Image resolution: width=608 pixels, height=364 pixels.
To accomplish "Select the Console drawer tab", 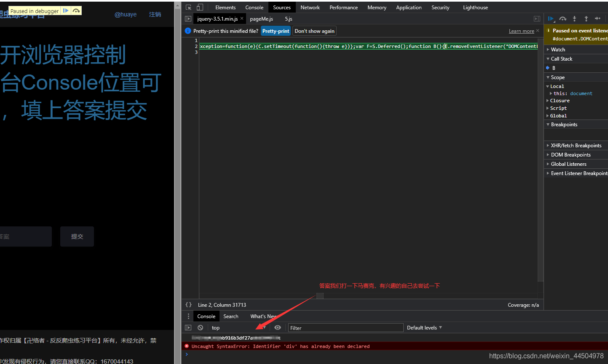I will pos(206,316).
